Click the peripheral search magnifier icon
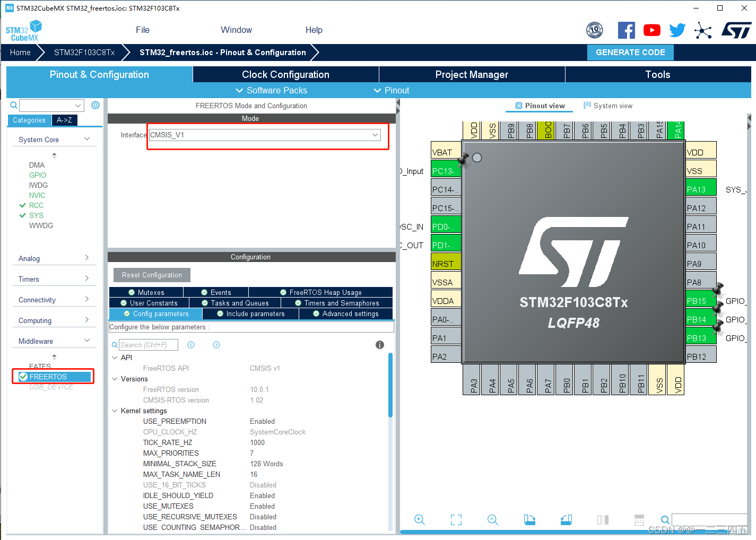 point(14,105)
